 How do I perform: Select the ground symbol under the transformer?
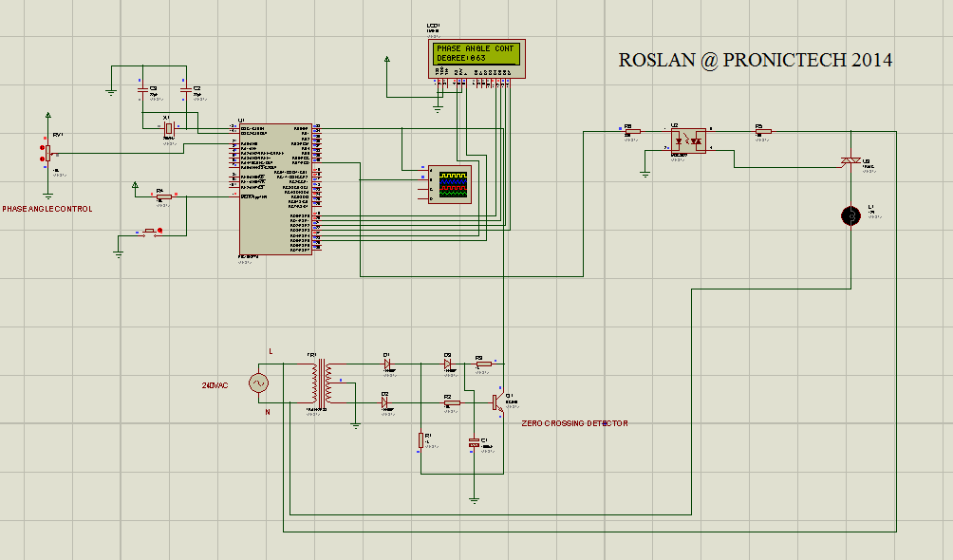coord(355,424)
